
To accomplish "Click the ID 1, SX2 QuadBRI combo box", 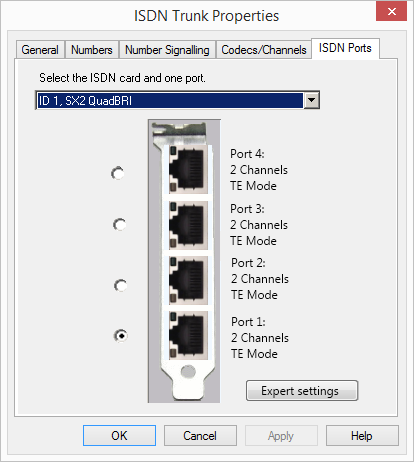I will [177, 100].
